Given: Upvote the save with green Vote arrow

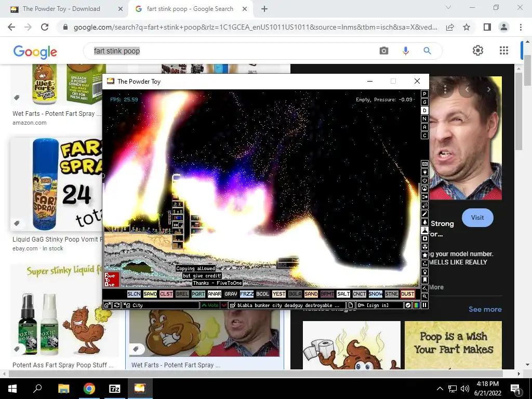Looking at the screenshot, I should coord(210,305).
